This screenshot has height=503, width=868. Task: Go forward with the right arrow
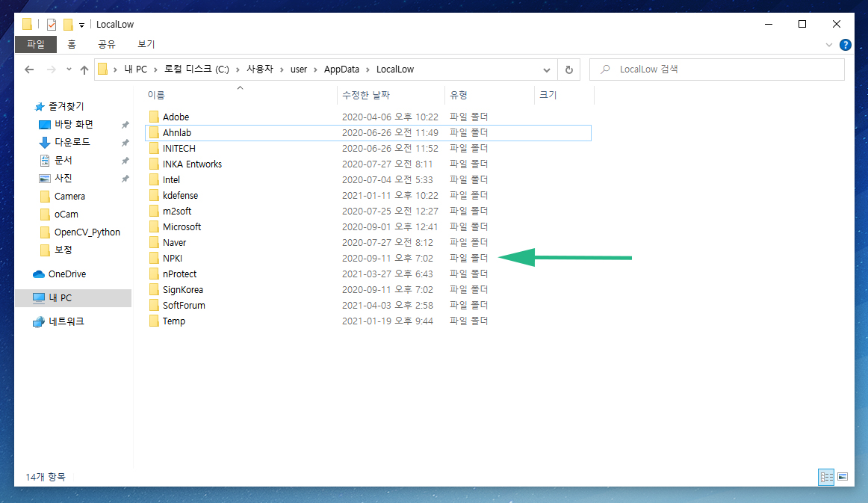(x=51, y=70)
